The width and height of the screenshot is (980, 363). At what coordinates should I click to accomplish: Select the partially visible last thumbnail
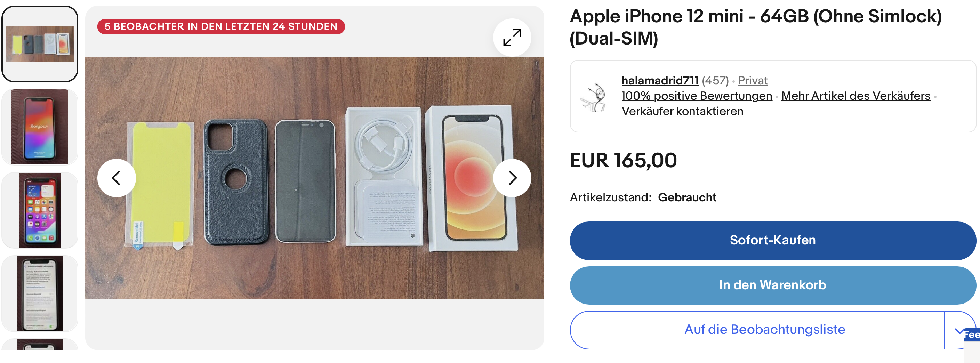pyautogui.click(x=40, y=344)
